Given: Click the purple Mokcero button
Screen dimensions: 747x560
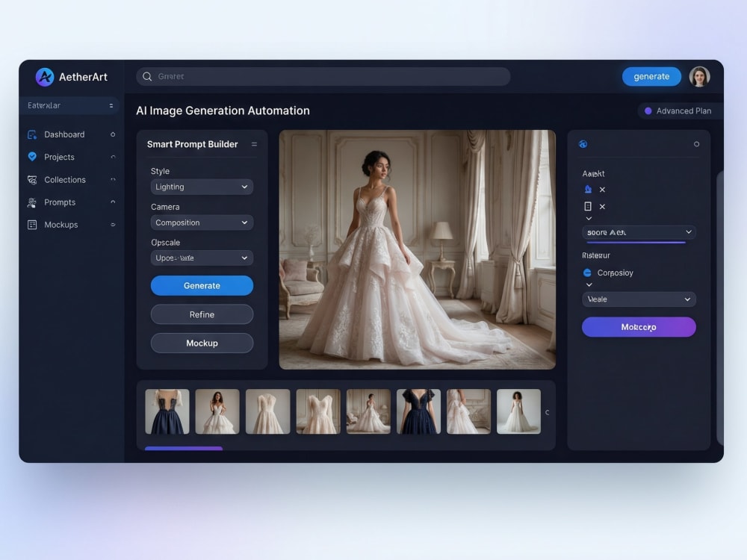Looking at the screenshot, I should pos(639,327).
